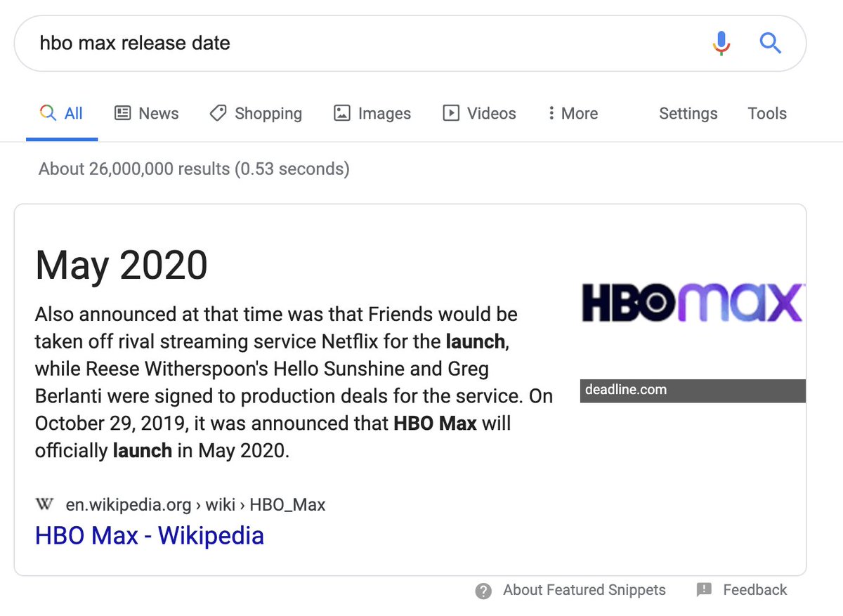Click the May 2020 snippet heading
Screen dimensions: 843x616
(122, 265)
